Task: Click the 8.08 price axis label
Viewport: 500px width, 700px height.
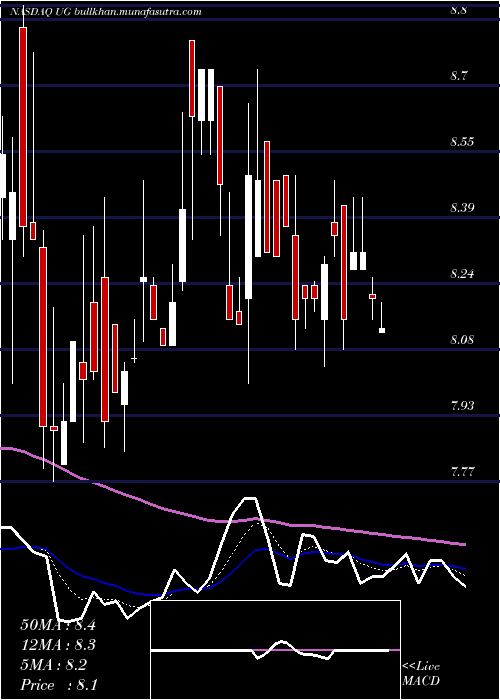Action: (462, 340)
